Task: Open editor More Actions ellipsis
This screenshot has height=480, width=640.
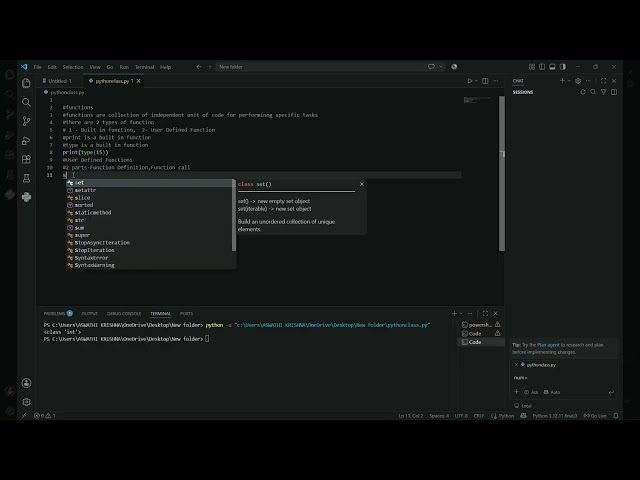Action: click(496, 81)
